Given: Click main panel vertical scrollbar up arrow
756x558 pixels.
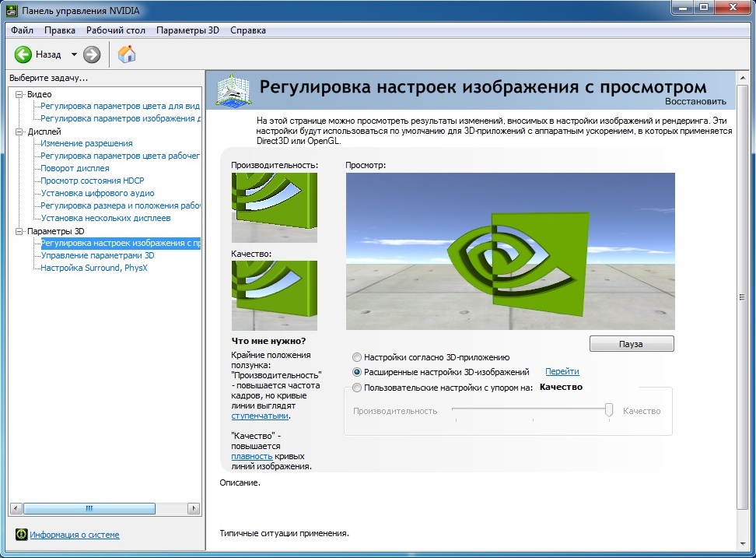Looking at the screenshot, I should [x=743, y=77].
